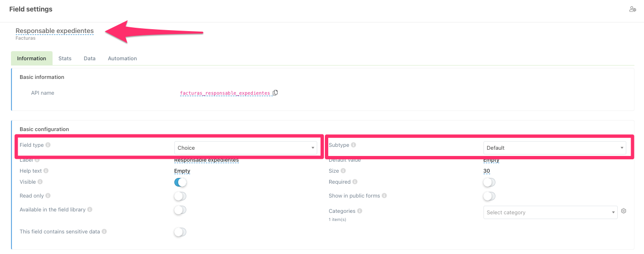
Task: Toggle the Required switch on
Action: point(489,182)
